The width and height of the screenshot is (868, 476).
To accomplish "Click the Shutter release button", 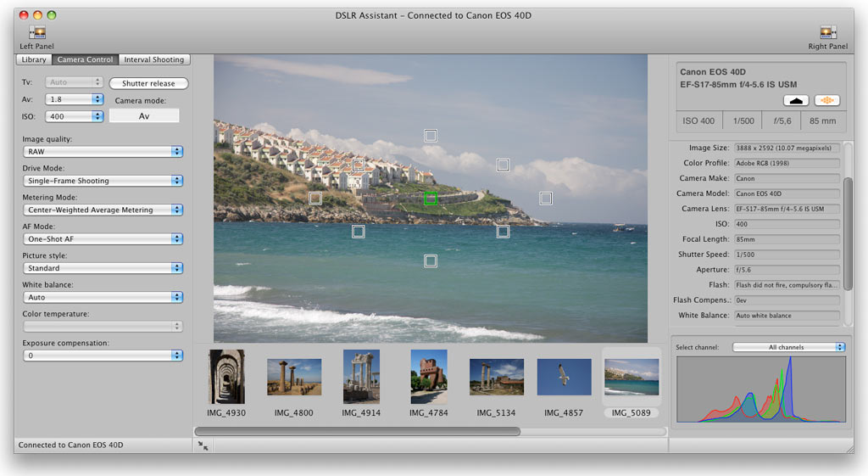I will click(x=148, y=83).
